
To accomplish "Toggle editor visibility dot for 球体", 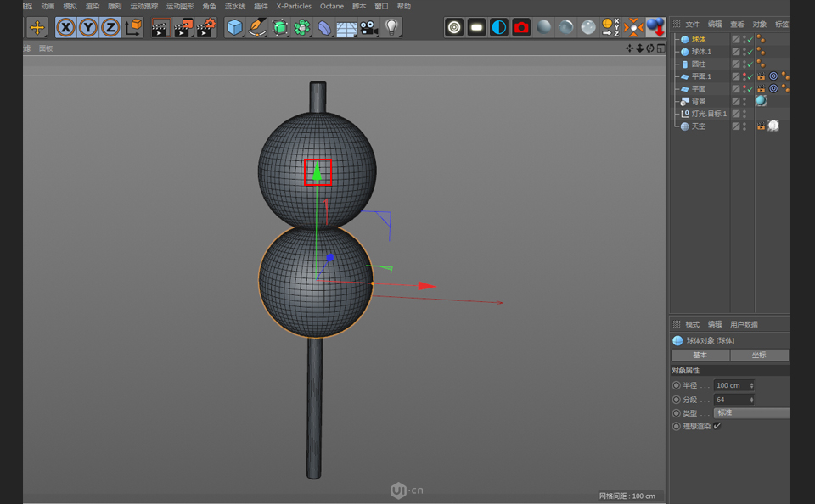I will [744, 37].
